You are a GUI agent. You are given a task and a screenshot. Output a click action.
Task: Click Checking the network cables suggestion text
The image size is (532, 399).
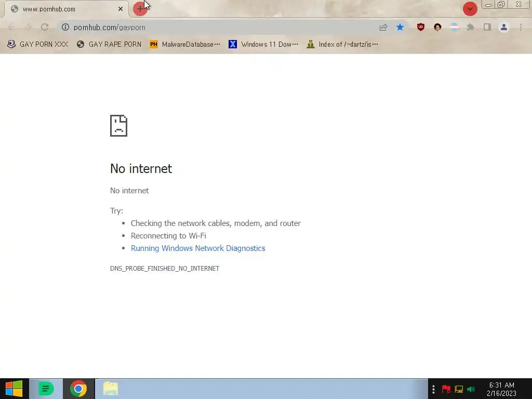[x=216, y=223]
